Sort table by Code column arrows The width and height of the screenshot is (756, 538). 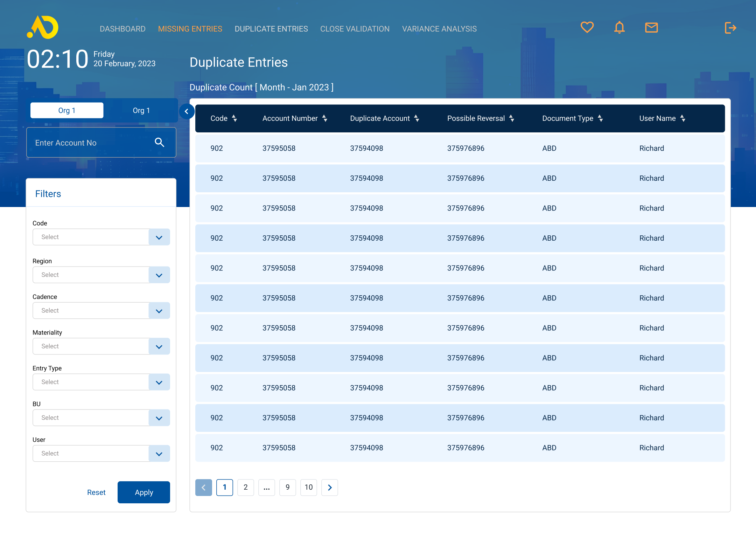[x=234, y=118]
